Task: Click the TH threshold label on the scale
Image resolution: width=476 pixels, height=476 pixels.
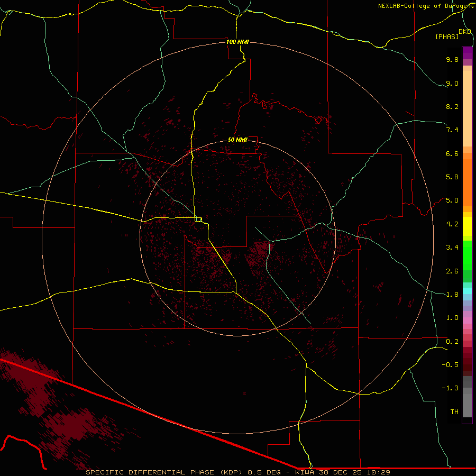Action: coord(454,412)
